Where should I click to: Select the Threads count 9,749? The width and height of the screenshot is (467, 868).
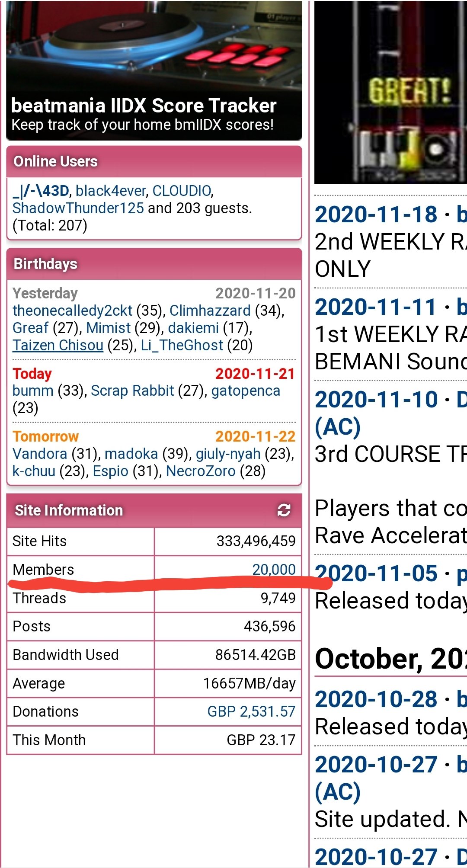(x=278, y=598)
